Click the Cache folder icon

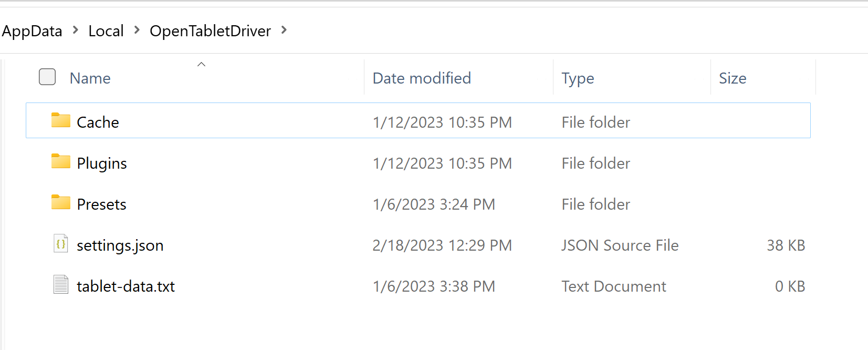tap(61, 121)
